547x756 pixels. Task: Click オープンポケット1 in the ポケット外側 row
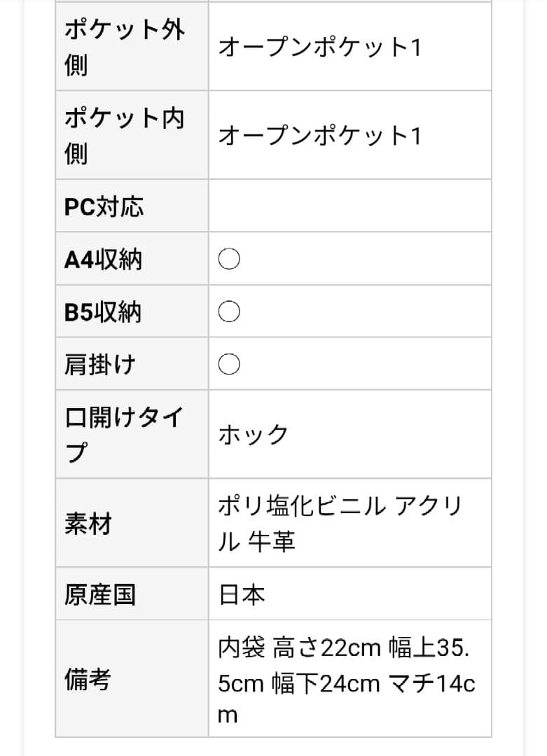click(x=319, y=48)
